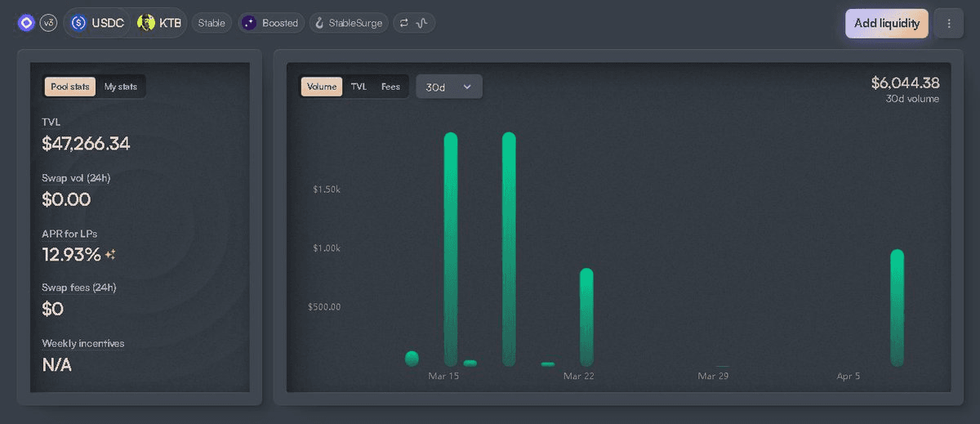Select the KTB token icon

(146, 23)
